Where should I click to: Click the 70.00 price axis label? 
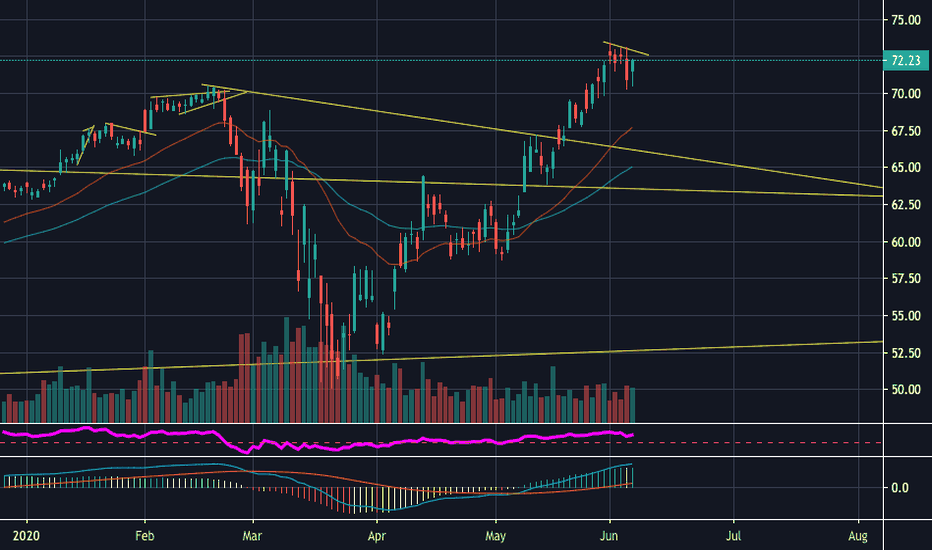906,94
